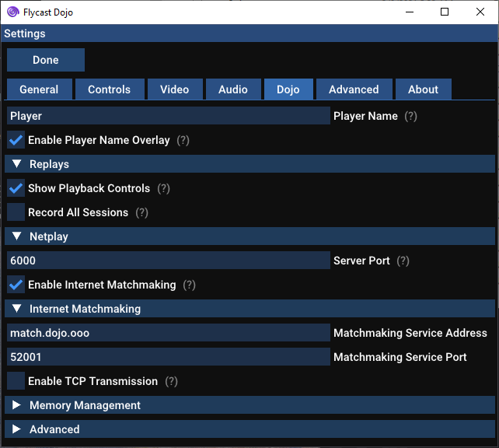Click the help marker beside Enable Internet Matchmaking

pos(189,285)
